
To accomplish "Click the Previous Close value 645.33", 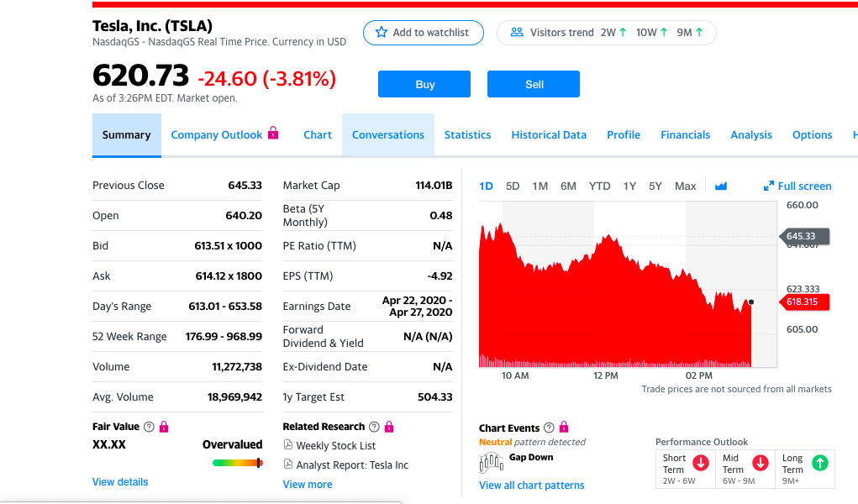I will click(x=245, y=186).
